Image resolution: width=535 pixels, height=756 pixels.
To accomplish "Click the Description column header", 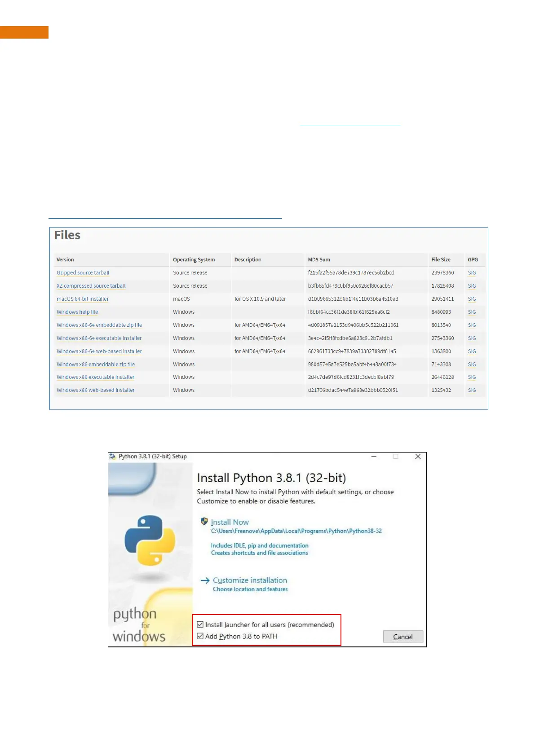I will [x=248, y=259].
